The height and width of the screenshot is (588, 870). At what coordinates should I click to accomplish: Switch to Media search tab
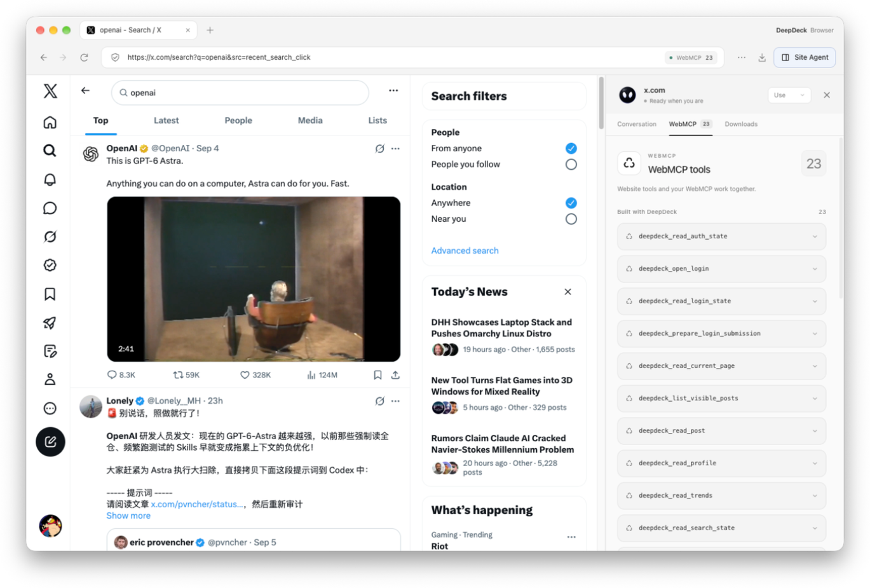[310, 120]
